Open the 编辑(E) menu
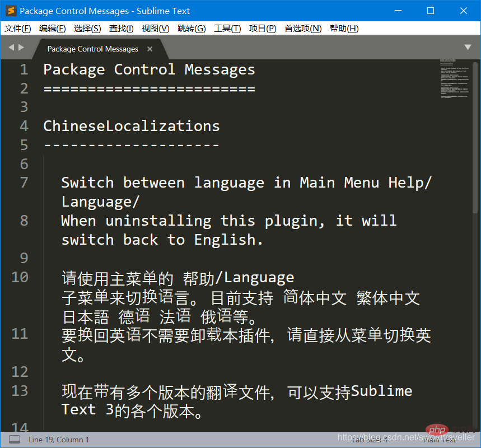Image resolution: width=481 pixels, height=448 pixels. point(53,29)
